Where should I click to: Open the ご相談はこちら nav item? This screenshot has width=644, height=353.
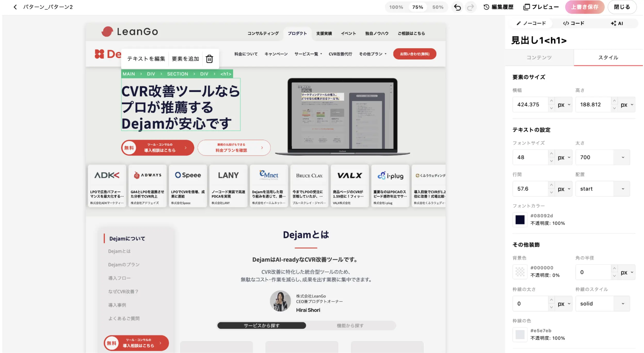411,33
